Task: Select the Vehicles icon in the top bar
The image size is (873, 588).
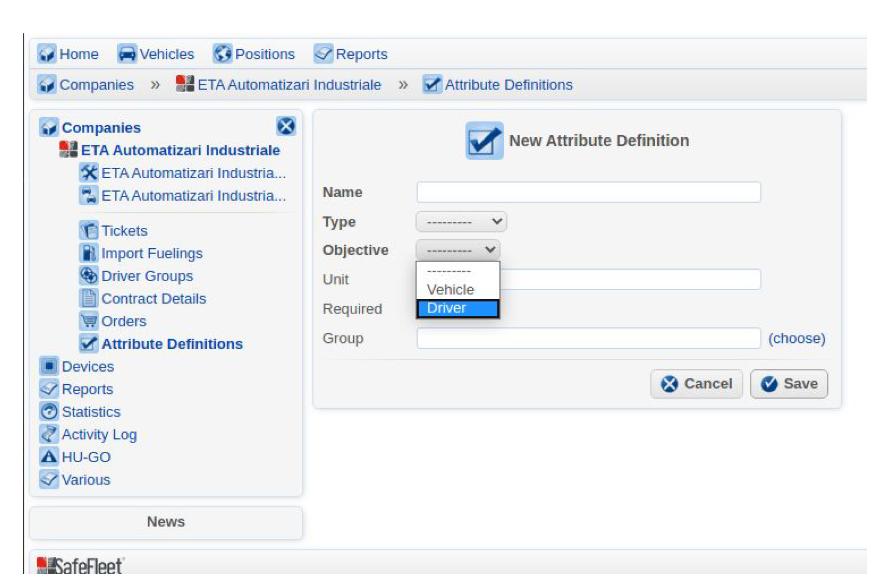Action: tap(126, 54)
